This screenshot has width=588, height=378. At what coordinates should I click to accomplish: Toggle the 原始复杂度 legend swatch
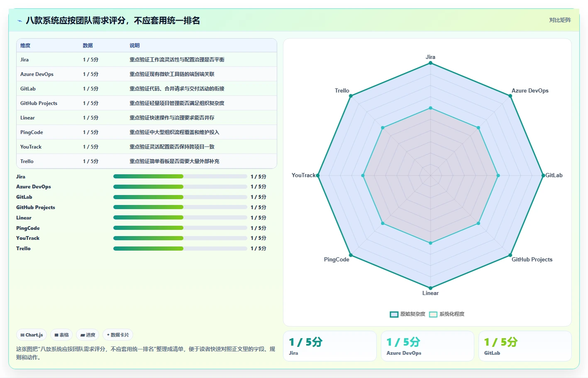[394, 314]
